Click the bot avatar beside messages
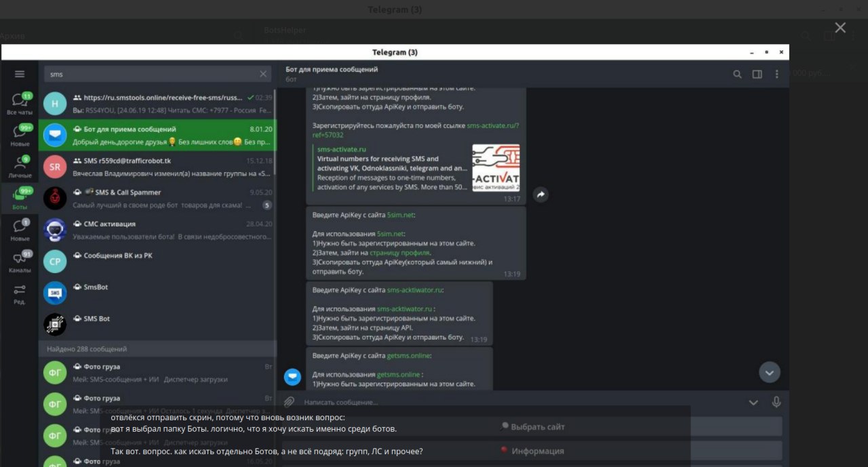868x467 pixels. click(292, 377)
